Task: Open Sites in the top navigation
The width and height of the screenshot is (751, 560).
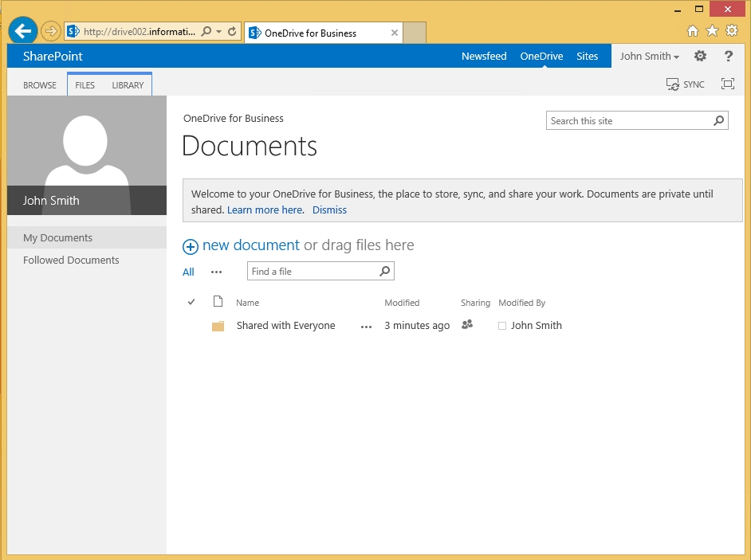Action: (x=588, y=56)
